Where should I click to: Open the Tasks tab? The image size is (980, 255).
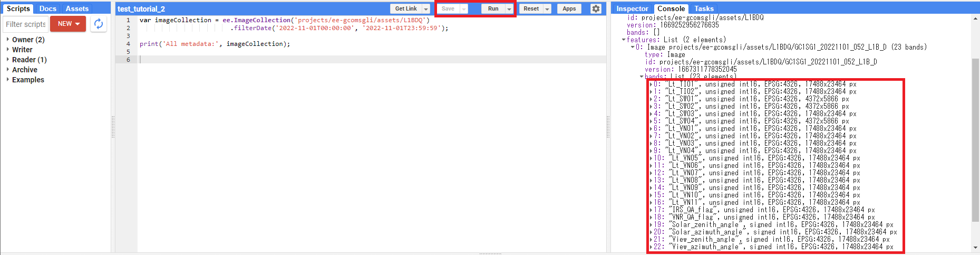(x=704, y=8)
